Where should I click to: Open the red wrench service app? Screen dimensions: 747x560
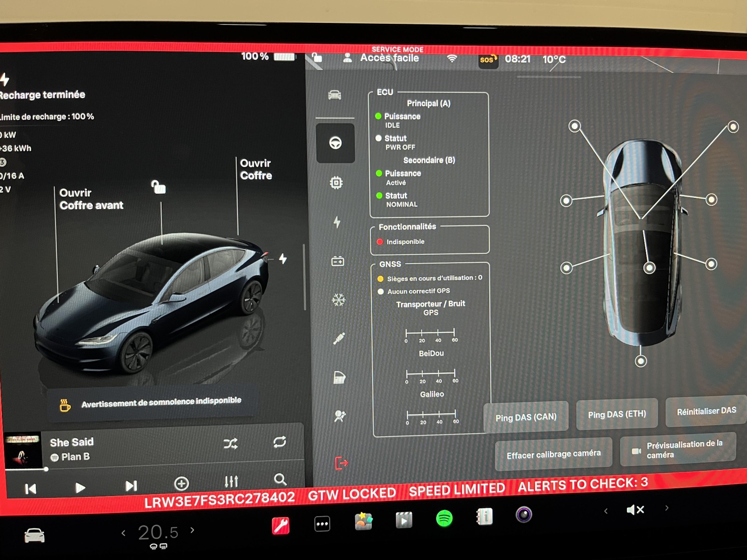coord(281,526)
